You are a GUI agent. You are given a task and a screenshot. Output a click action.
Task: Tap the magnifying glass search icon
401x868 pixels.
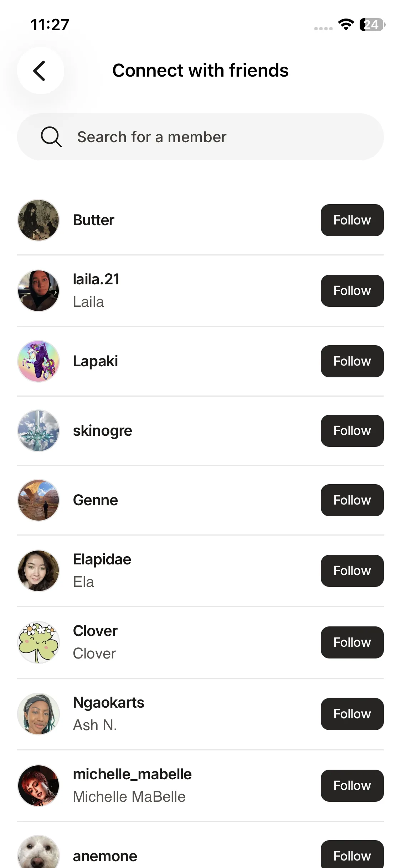click(x=51, y=137)
